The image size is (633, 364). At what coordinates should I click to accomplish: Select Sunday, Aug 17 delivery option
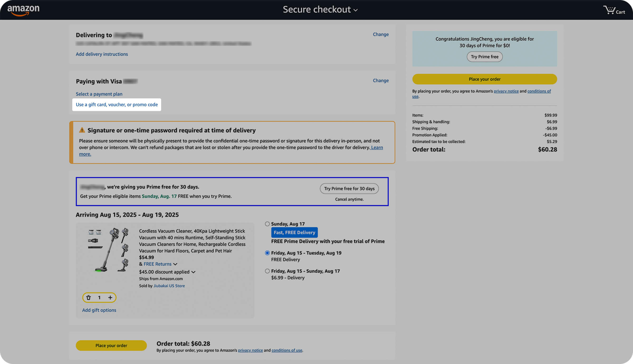(x=267, y=224)
